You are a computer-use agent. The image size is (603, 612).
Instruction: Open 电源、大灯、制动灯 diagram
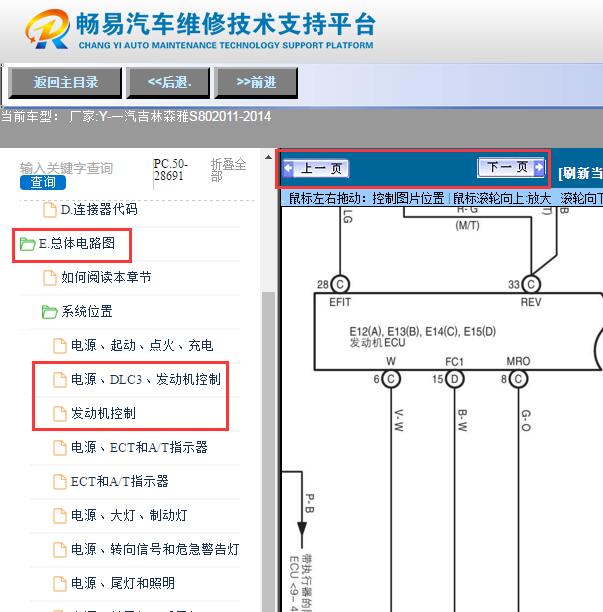pos(129,515)
